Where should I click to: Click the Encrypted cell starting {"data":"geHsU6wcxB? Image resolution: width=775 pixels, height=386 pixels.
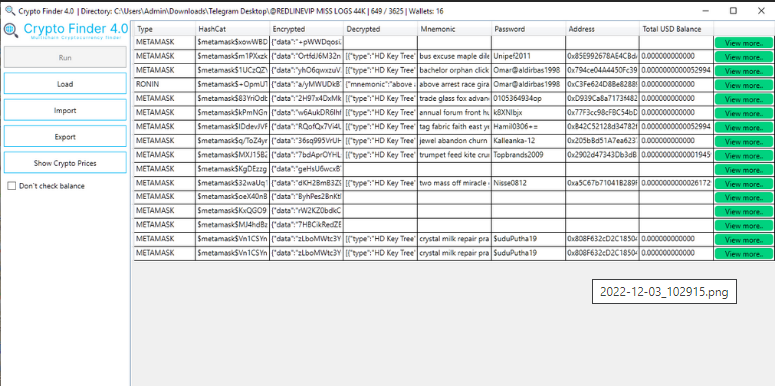pos(306,169)
